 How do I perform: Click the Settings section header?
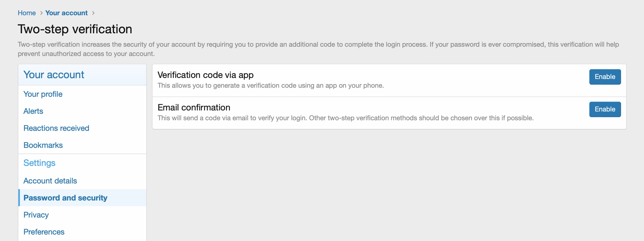39,163
